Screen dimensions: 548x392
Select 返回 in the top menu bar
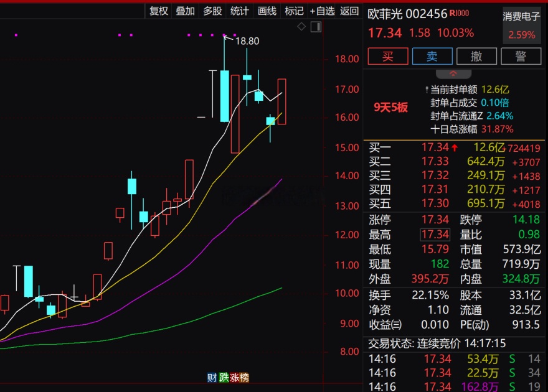coord(349,11)
